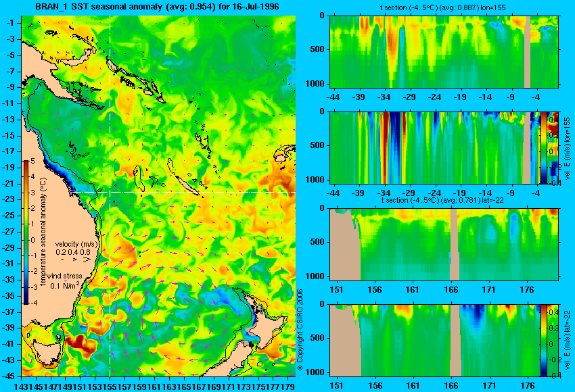
Task: Click the "t section ... lat=-22" title
Action: [x=442, y=200]
